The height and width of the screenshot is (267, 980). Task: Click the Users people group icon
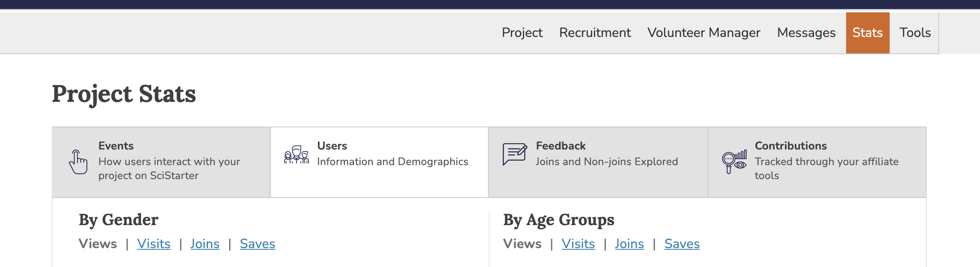297,155
